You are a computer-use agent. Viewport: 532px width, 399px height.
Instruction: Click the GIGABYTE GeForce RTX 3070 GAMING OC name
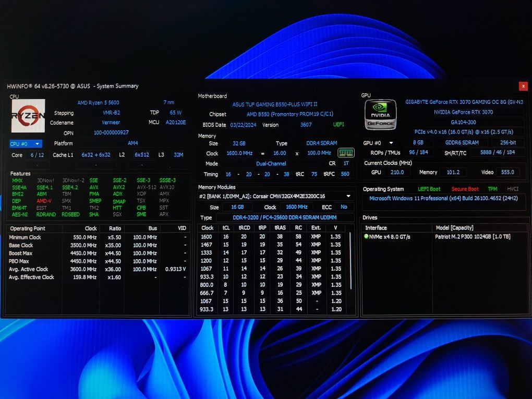coord(464,102)
